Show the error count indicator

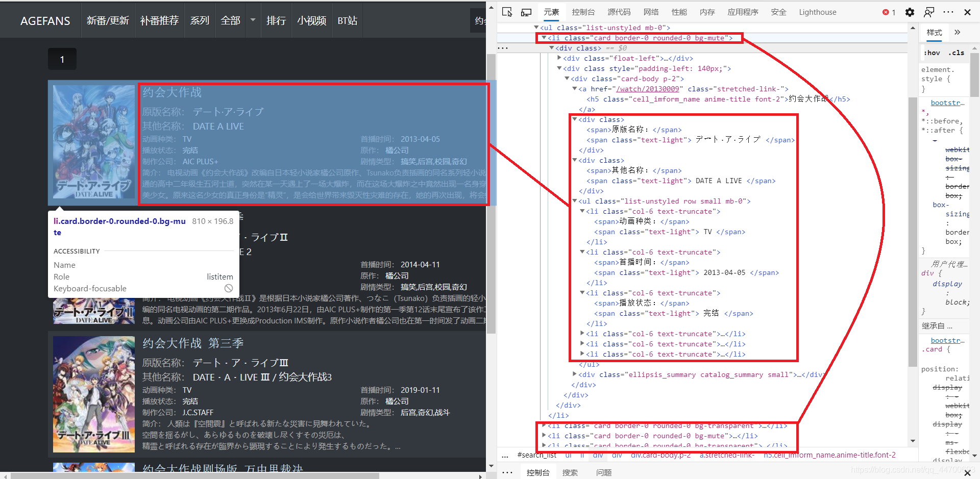tap(889, 12)
